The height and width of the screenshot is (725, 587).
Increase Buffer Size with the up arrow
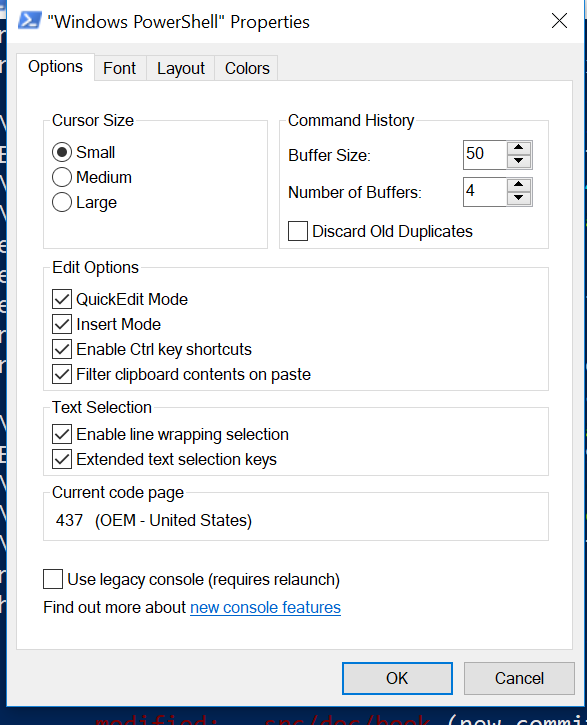pyautogui.click(x=519, y=147)
